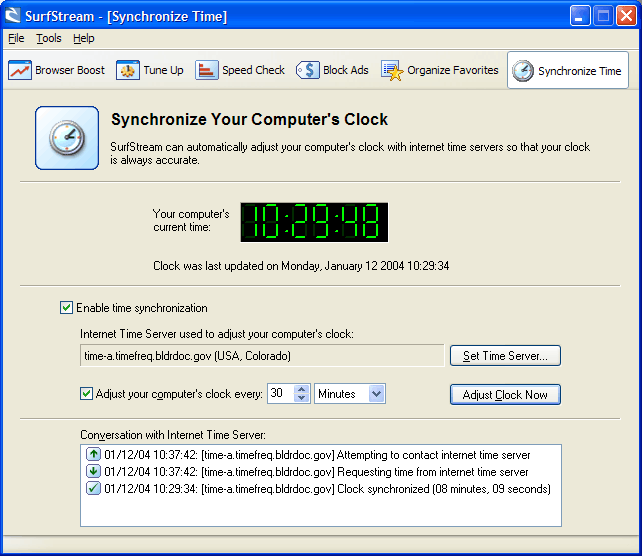Click the Browser Boost chart icon

click(x=20, y=70)
